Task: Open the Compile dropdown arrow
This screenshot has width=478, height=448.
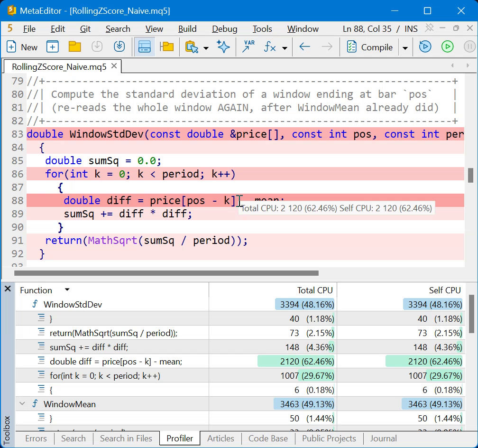Action: pyautogui.click(x=405, y=48)
